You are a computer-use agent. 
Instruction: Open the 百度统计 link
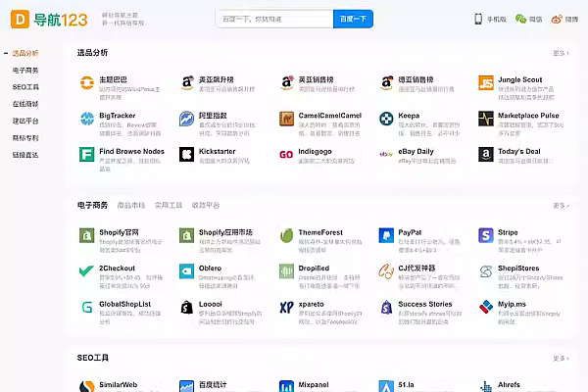click(x=213, y=384)
